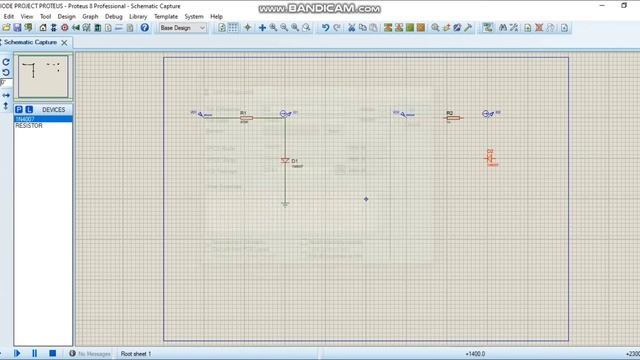This screenshot has height=360, width=640.
Task: Click the Zoom Out magnifier
Action: [284, 28]
